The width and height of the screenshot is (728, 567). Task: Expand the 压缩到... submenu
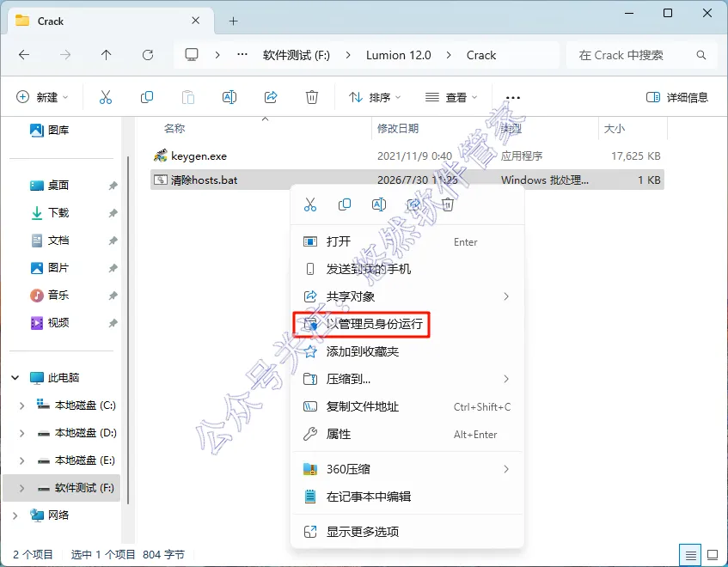[x=506, y=379]
